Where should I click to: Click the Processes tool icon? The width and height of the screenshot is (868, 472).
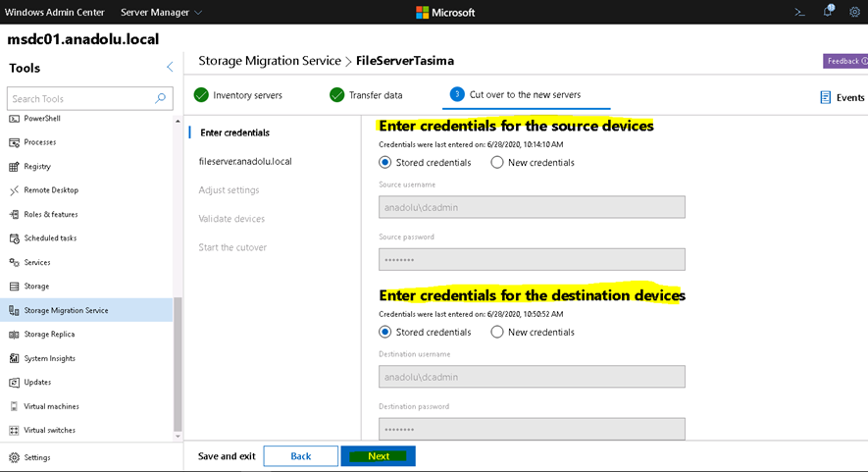pos(14,142)
